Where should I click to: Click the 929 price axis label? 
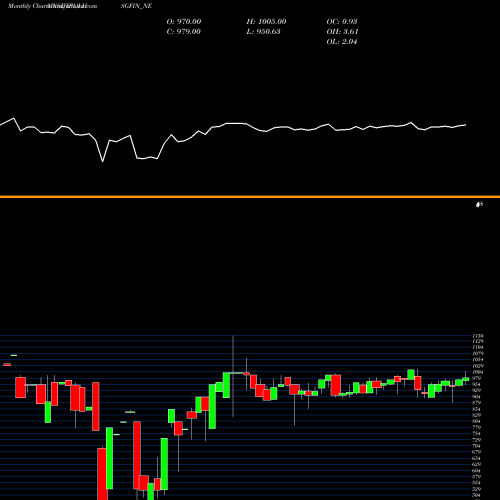(477, 390)
